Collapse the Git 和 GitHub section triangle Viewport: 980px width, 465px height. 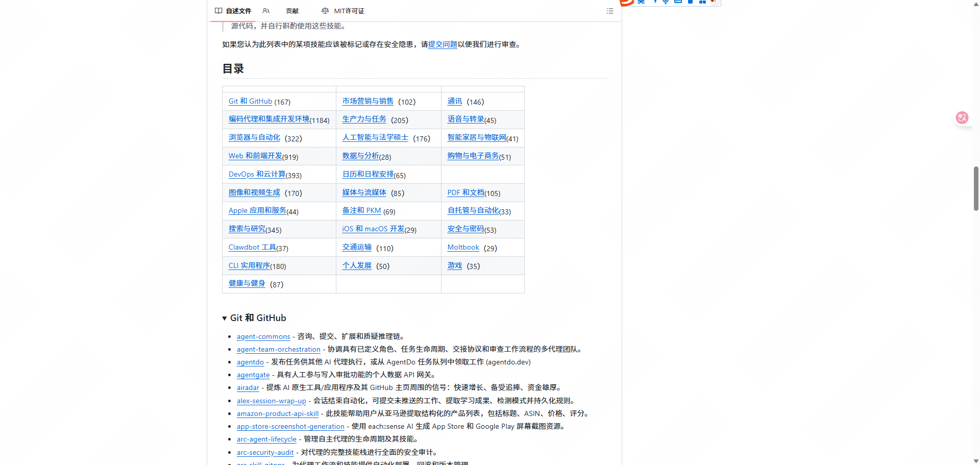(224, 317)
